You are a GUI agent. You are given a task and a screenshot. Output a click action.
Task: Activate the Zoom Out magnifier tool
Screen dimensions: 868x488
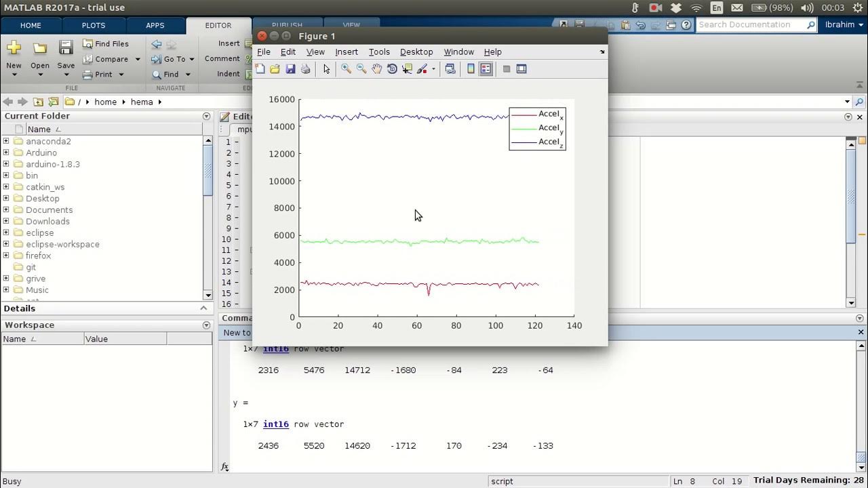361,69
